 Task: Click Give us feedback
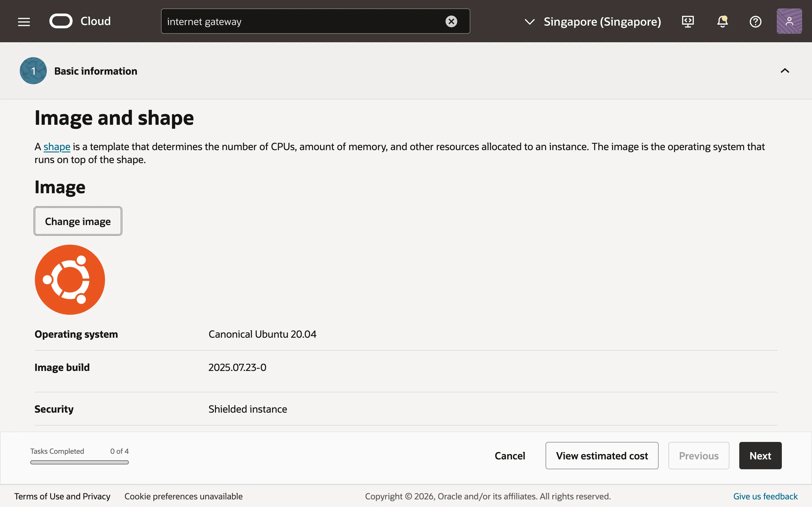tap(765, 496)
